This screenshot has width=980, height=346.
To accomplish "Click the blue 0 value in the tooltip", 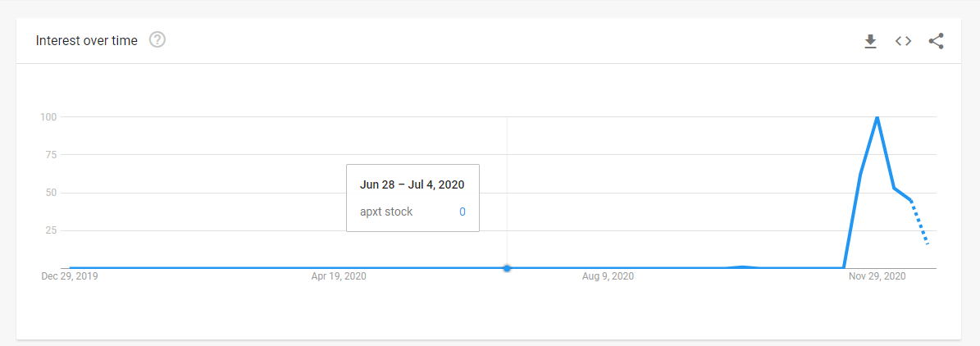I will [463, 212].
